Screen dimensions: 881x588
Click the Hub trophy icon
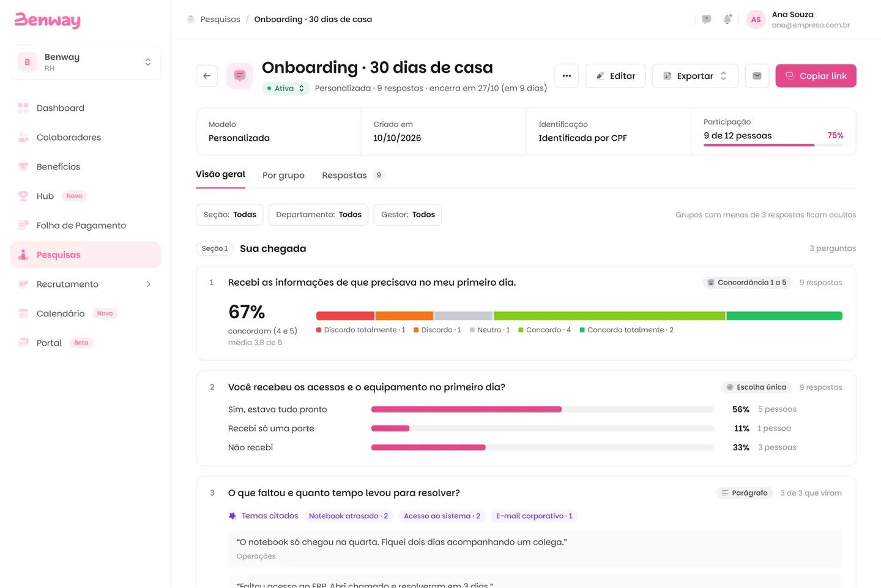pyautogui.click(x=23, y=196)
